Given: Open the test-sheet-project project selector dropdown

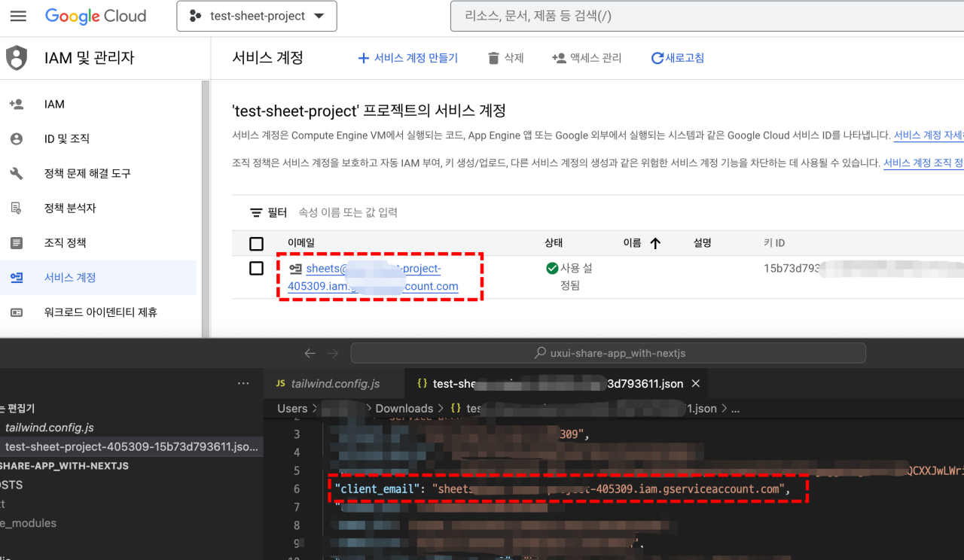Looking at the screenshot, I should [257, 16].
